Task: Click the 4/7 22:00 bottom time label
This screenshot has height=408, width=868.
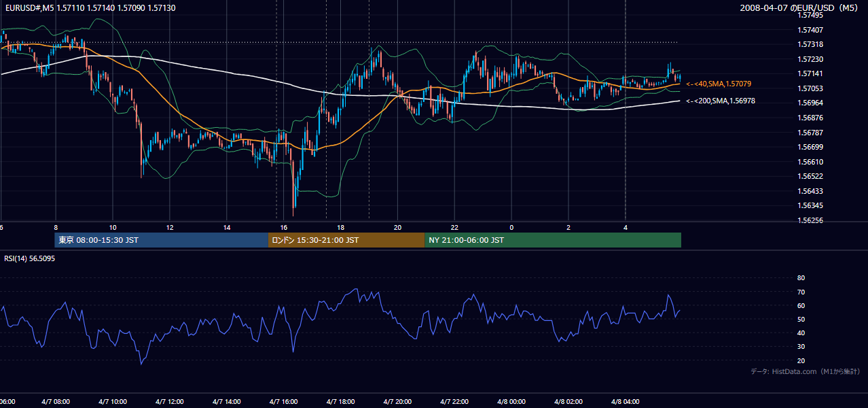Action: coord(454,402)
